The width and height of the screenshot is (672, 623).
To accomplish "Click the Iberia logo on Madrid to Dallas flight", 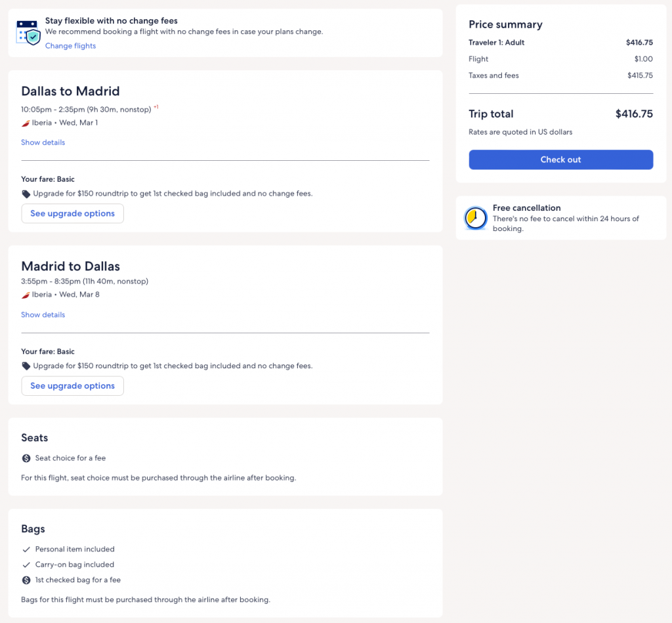I will coord(26,295).
